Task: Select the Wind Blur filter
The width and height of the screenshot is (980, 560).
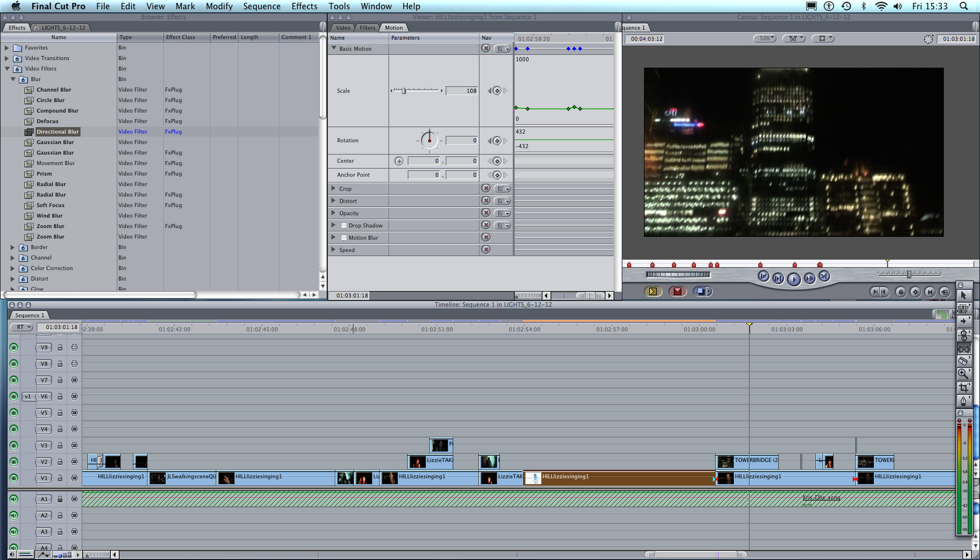Action: point(49,216)
